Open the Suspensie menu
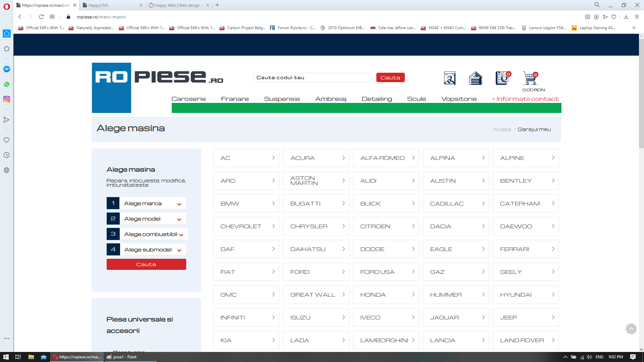The height and width of the screenshot is (362, 644). click(282, 99)
